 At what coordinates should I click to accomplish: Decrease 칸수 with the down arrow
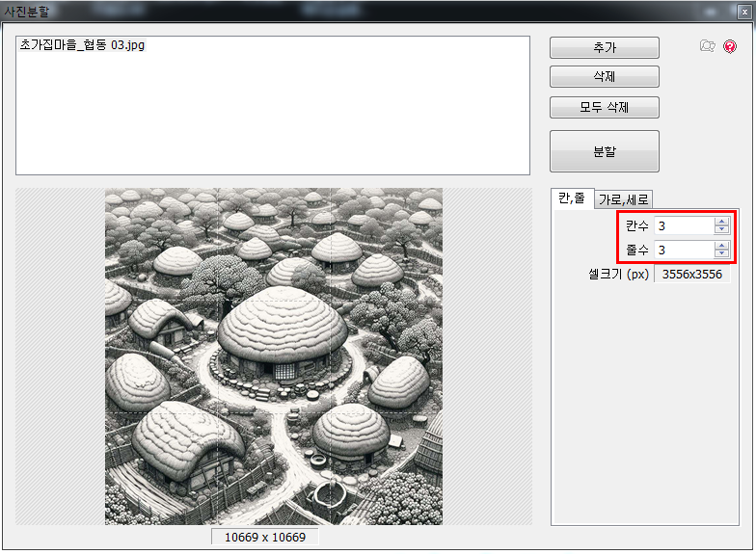tap(721, 229)
